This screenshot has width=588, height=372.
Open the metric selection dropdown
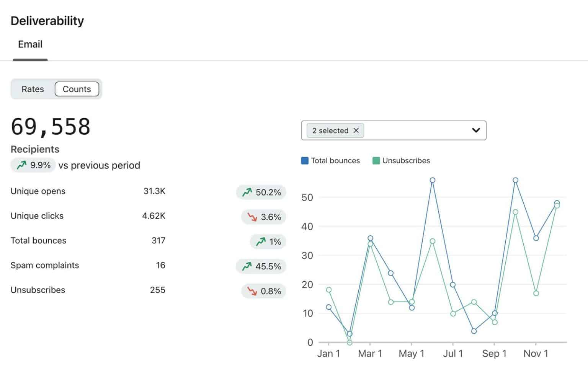click(394, 130)
